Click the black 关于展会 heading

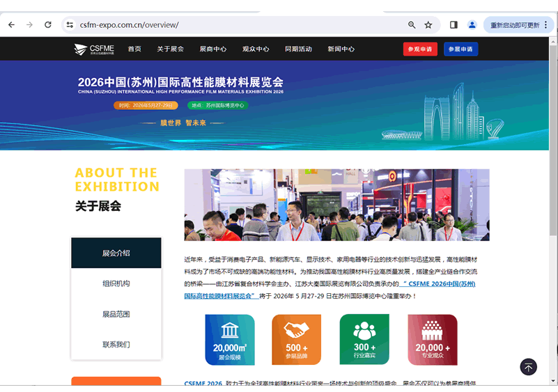point(98,206)
